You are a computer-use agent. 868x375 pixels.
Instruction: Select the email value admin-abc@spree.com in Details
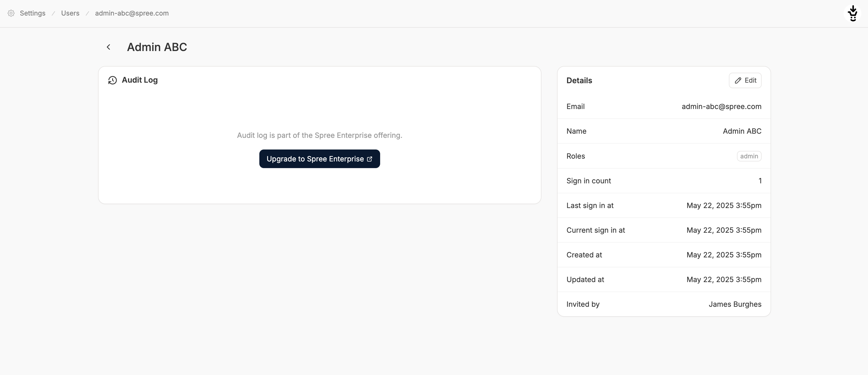click(721, 107)
